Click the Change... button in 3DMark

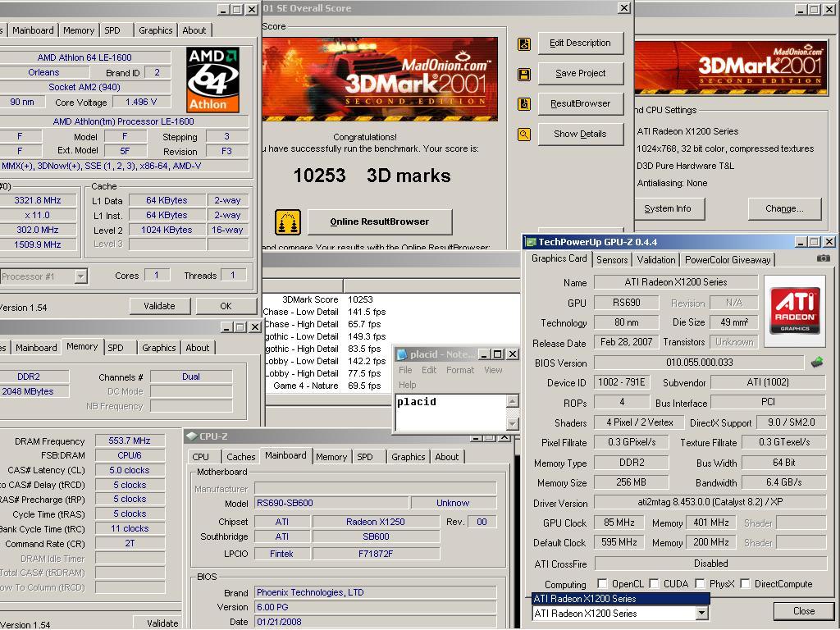(x=784, y=209)
